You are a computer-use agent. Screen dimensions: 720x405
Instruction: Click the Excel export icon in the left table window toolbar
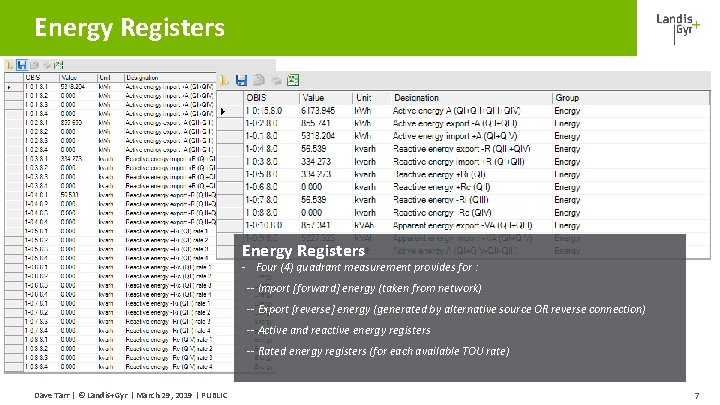click(58, 65)
